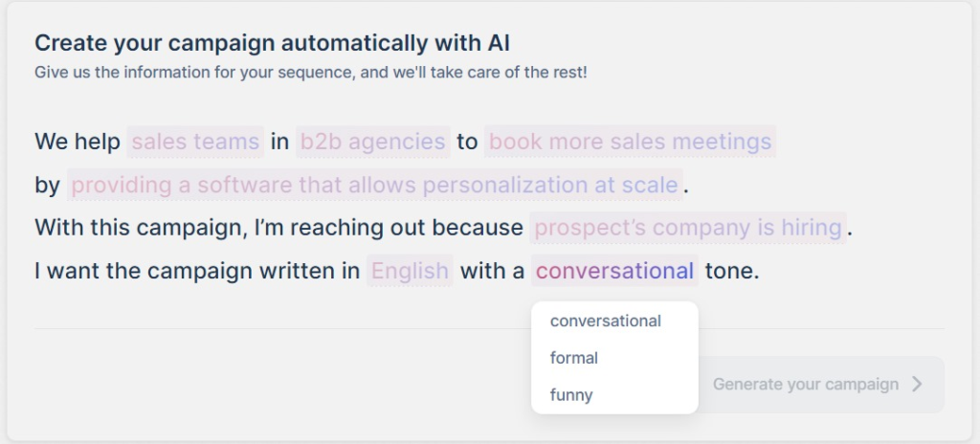Click the word "by" starting the second line
980x444 pixels.
coord(47,185)
